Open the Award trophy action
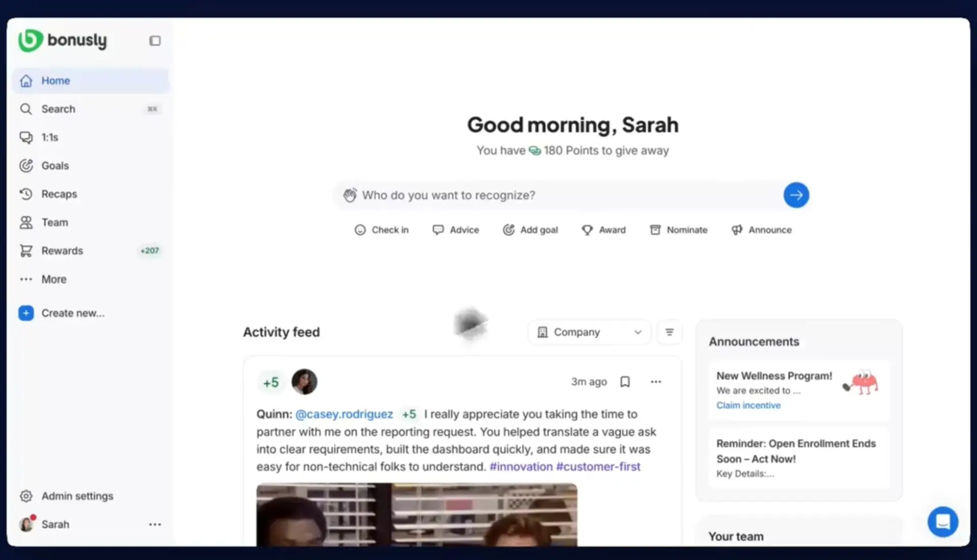The image size is (977, 560). click(604, 230)
